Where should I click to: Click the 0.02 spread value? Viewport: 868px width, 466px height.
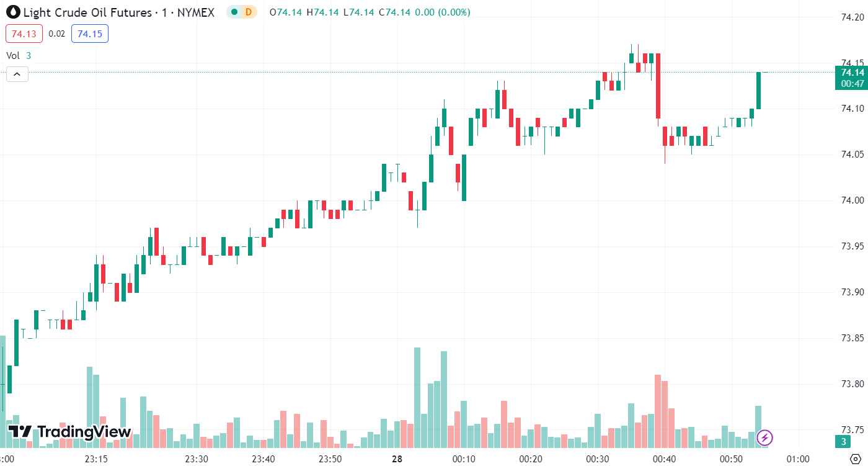coord(57,34)
